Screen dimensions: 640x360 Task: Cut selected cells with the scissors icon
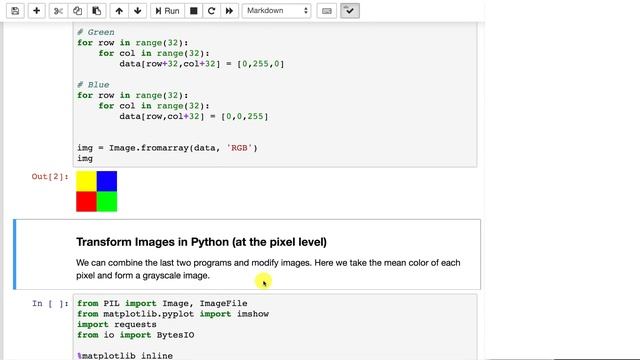tap(58, 11)
